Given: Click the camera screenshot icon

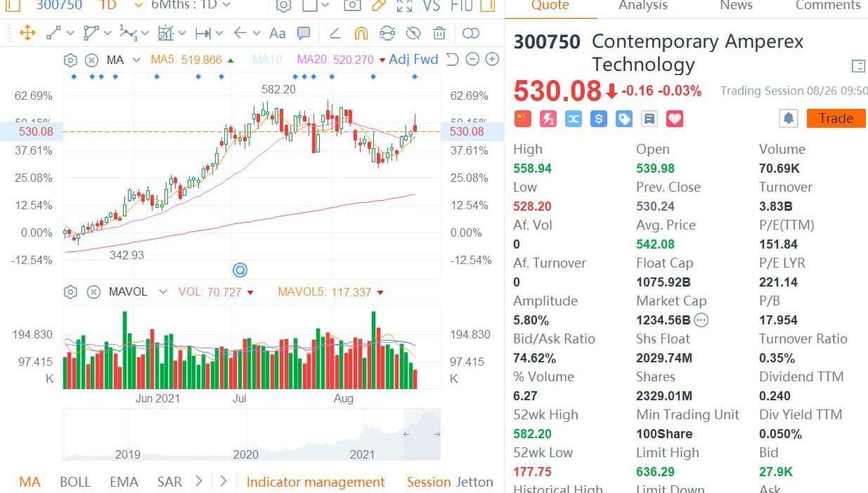Looking at the screenshot, I should [352, 6].
